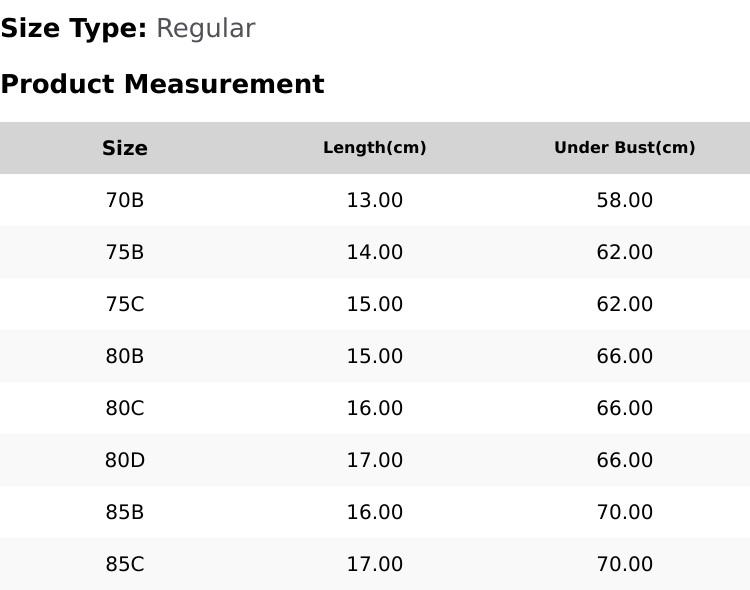Click the Product Measurement heading
Image resolution: width=750 pixels, height=590 pixels.
tap(162, 84)
